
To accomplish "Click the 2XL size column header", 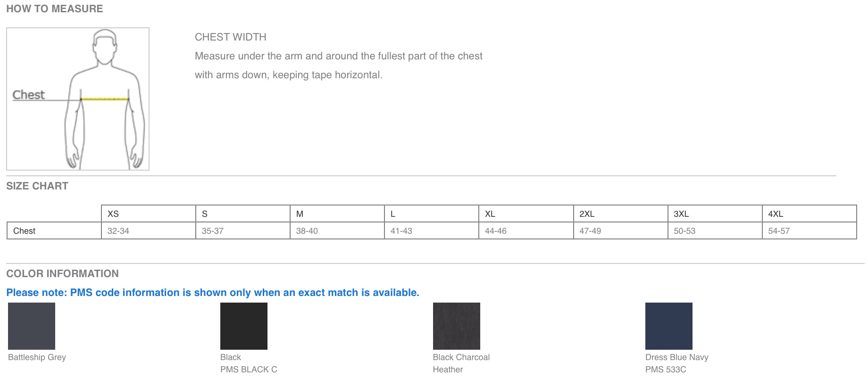I will point(587,214).
